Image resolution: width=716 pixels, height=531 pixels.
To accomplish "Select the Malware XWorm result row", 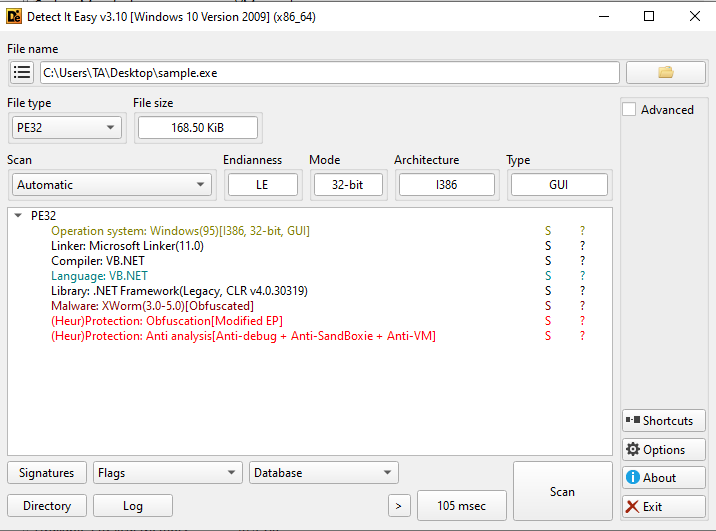I will [152, 306].
